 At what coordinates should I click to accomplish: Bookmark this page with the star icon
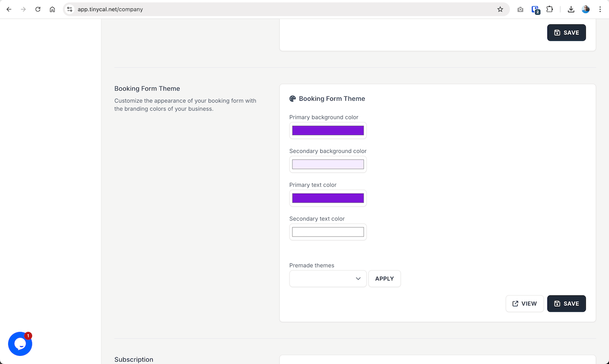(x=500, y=9)
